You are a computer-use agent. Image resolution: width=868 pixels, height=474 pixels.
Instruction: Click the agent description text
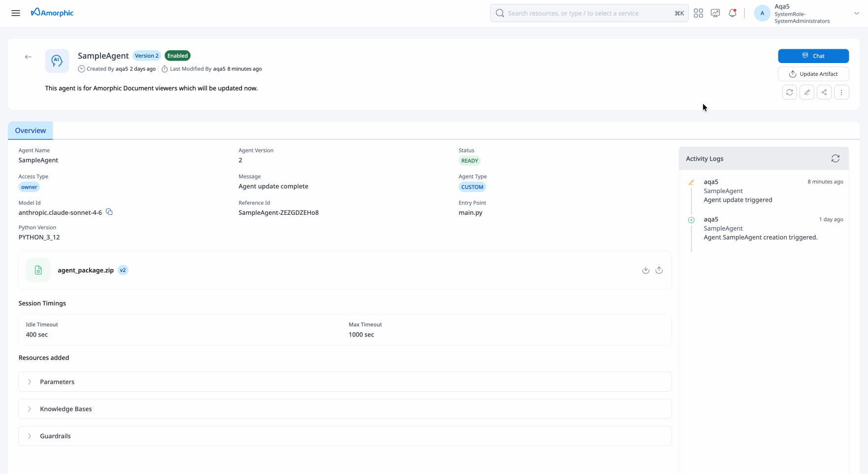(x=151, y=88)
